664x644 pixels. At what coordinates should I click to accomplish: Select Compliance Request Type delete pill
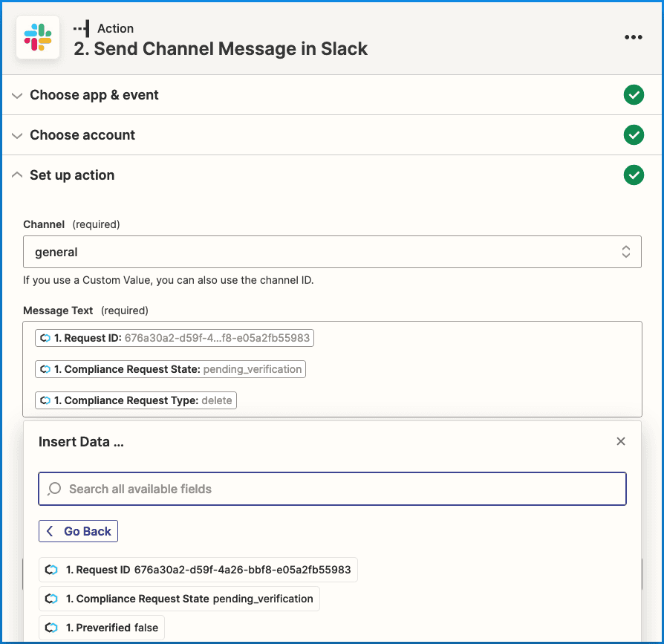[x=136, y=400]
